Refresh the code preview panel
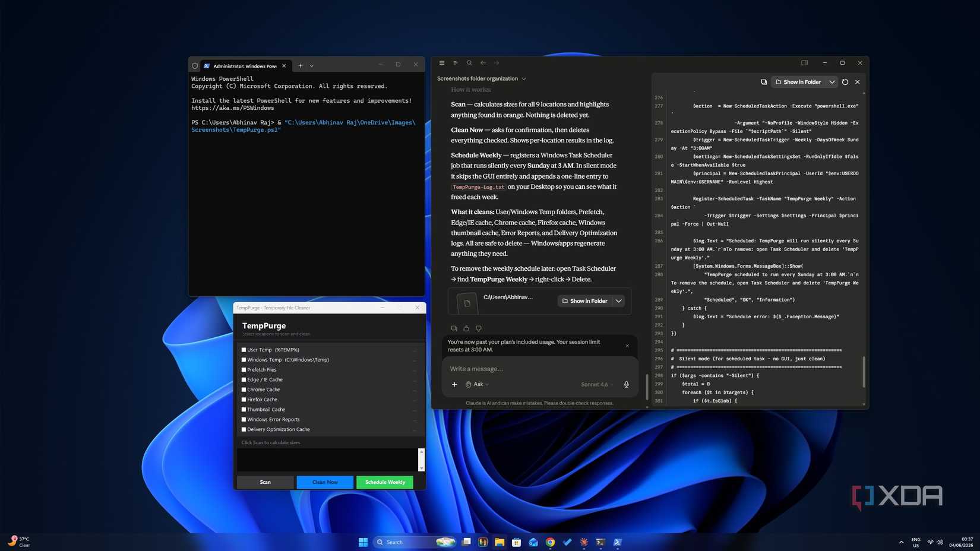This screenshot has width=980, height=551. 845,82
